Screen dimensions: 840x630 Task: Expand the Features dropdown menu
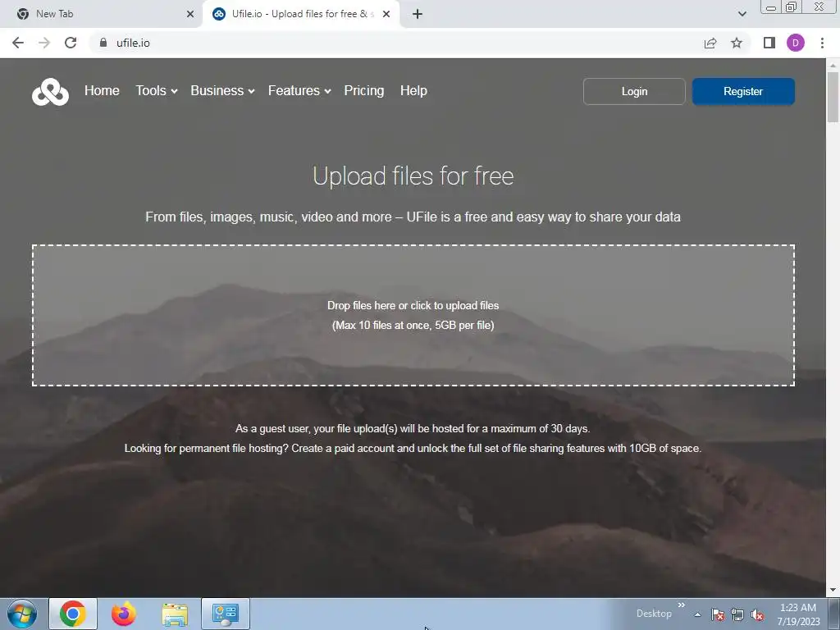(x=299, y=90)
